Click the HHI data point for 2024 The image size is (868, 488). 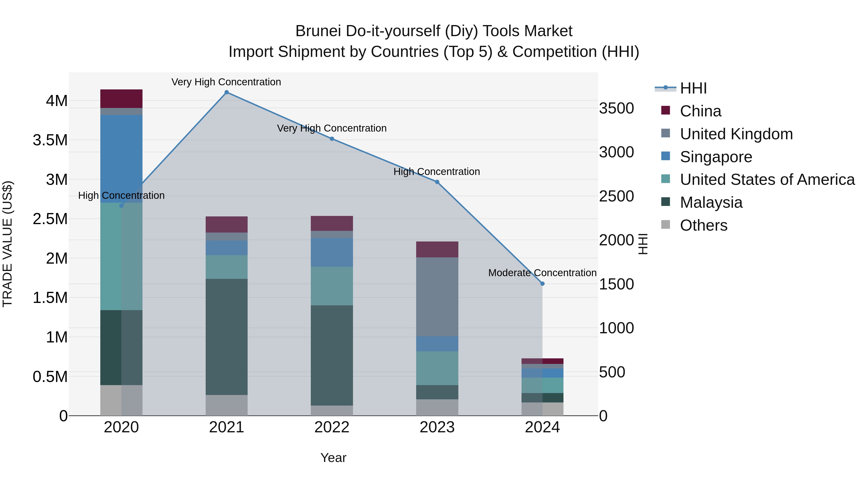click(542, 284)
